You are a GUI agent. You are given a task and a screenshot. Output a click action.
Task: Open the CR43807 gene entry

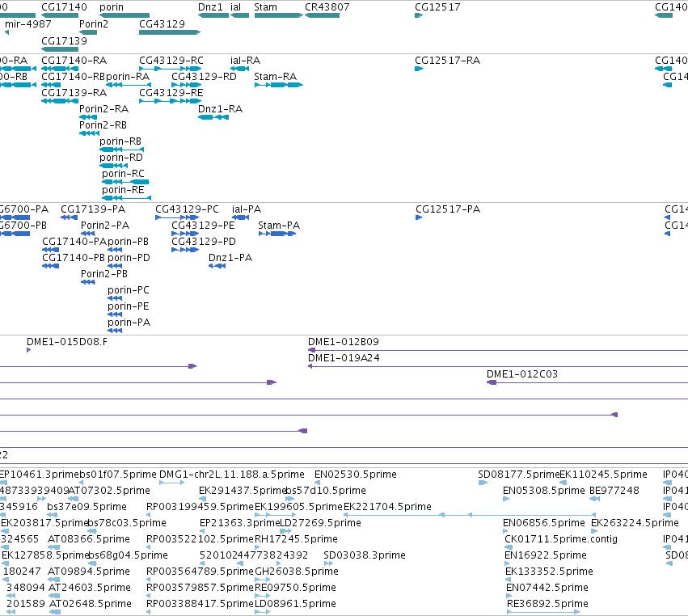point(322,15)
